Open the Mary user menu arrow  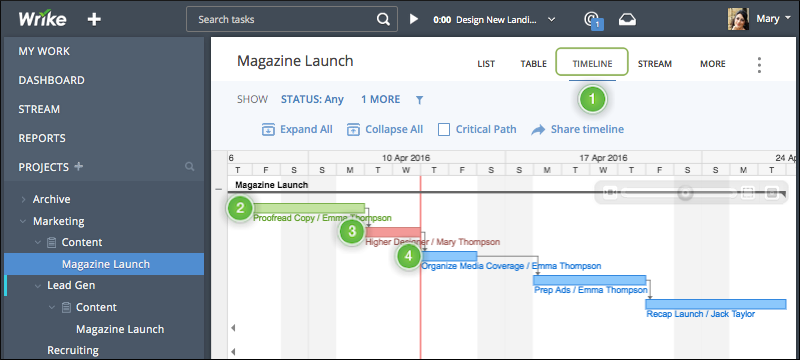pos(788,19)
